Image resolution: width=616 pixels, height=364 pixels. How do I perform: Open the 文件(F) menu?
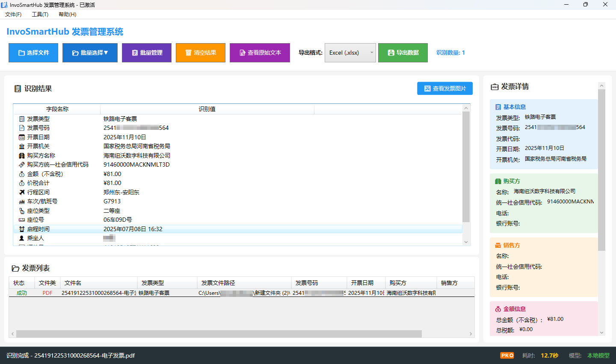coord(13,14)
